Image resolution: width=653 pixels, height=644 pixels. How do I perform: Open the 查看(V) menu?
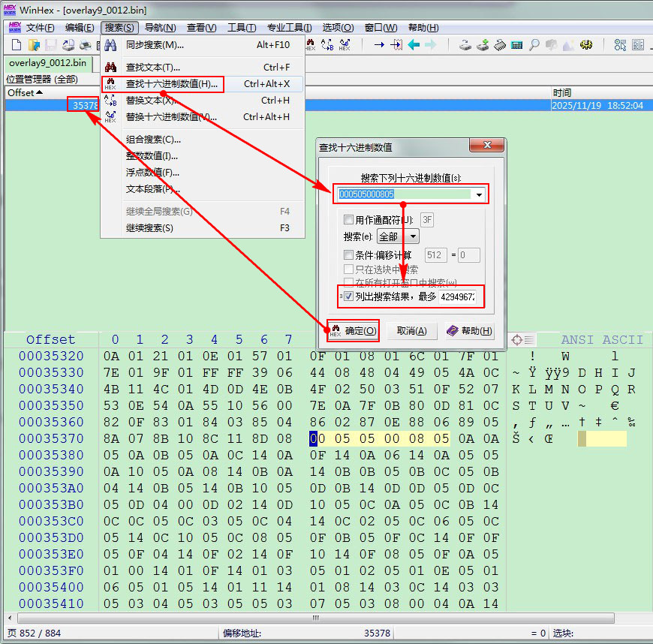[x=202, y=28]
